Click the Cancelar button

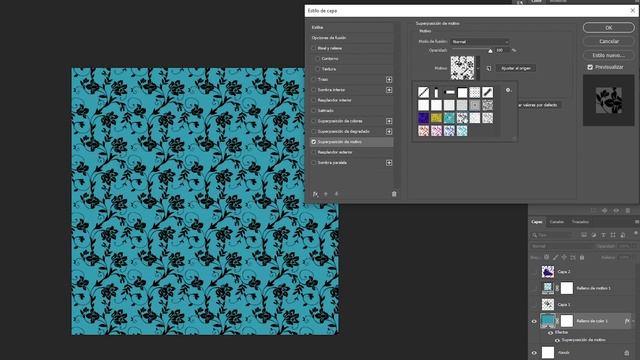(x=609, y=41)
